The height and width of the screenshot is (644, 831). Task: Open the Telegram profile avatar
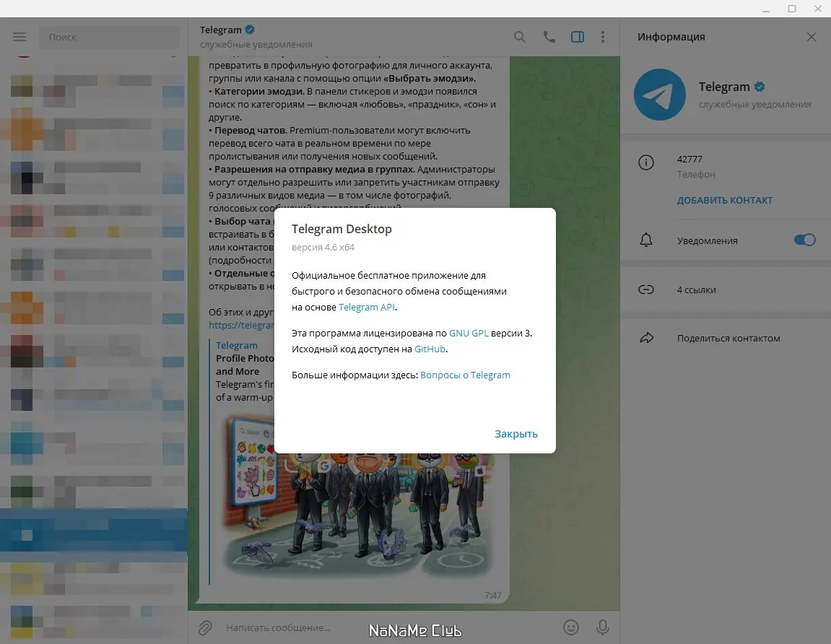click(659, 95)
